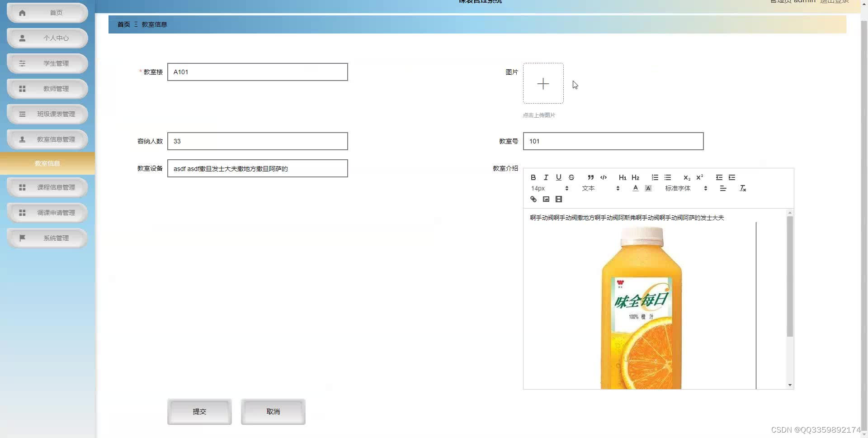Click the editor's vertical scrollbar thumb
Screen dimensions: 868x438
(x=790, y=276)
